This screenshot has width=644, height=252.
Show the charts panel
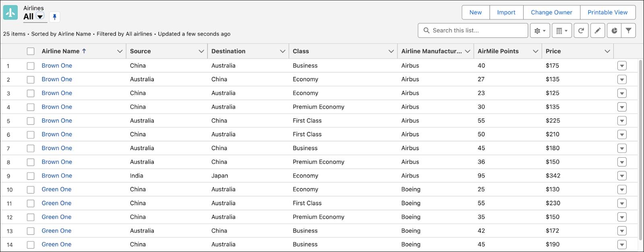[614, 31]
